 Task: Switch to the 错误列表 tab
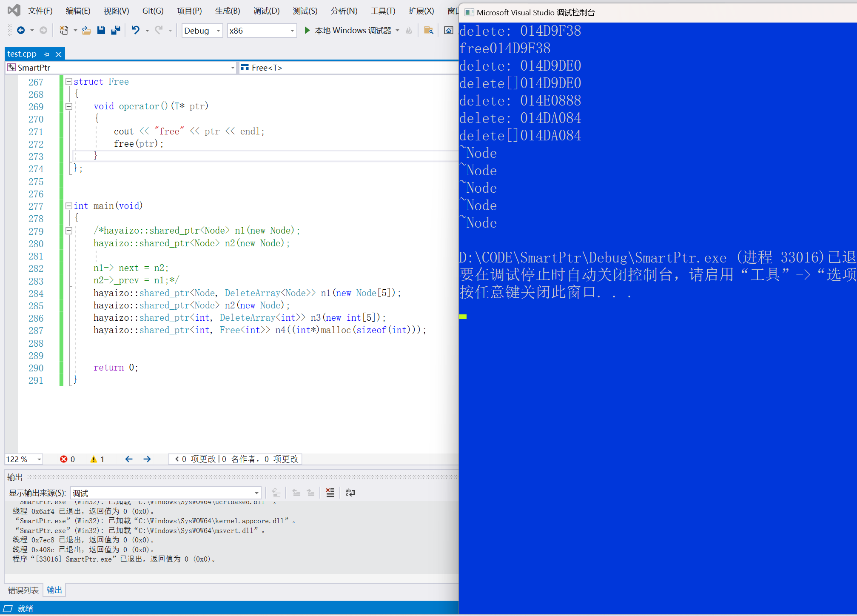[x=23, y=590]
